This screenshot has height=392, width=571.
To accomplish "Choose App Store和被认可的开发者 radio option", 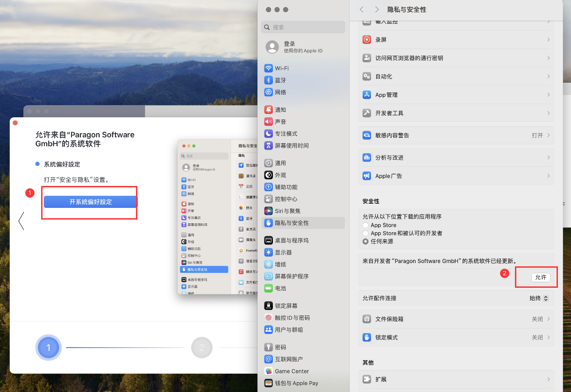I will tap(366, 233).
